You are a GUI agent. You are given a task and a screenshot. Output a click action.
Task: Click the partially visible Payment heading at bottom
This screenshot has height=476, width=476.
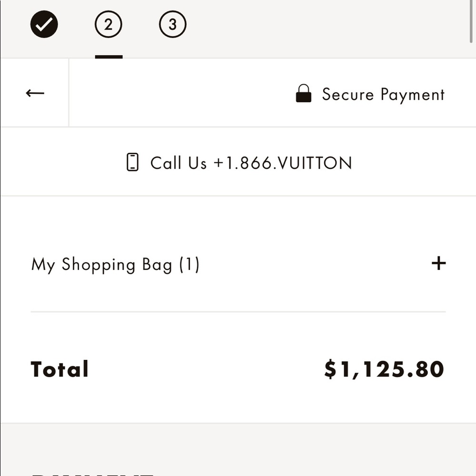[x=93, y=474]
